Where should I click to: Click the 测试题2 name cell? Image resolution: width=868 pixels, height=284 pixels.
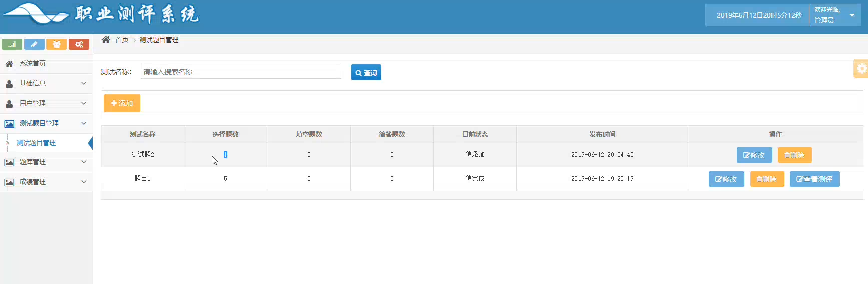pos(143,155)
